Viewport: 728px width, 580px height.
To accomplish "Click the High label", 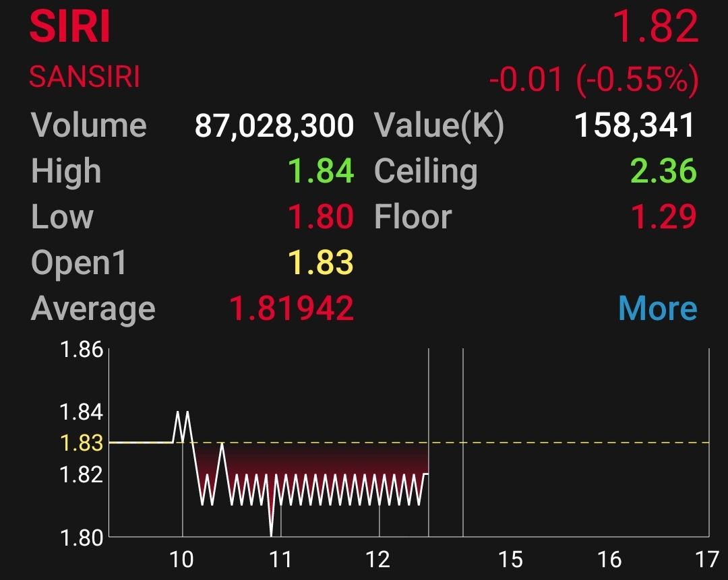I will point(66,172).
